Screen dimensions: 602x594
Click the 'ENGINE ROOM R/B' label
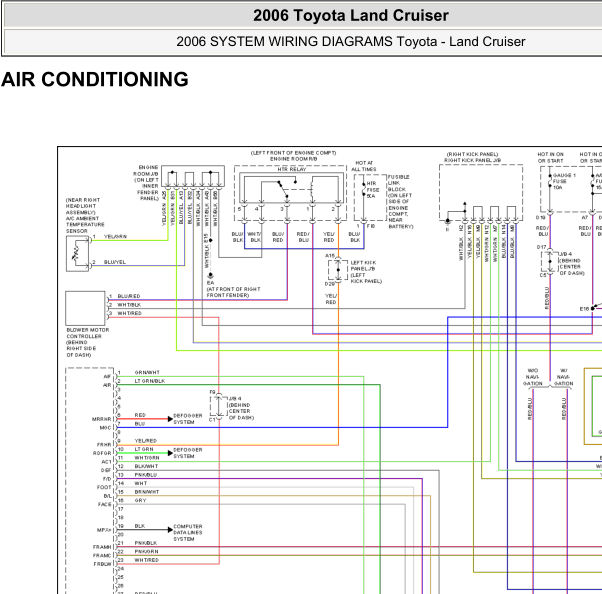click(293, 159)
